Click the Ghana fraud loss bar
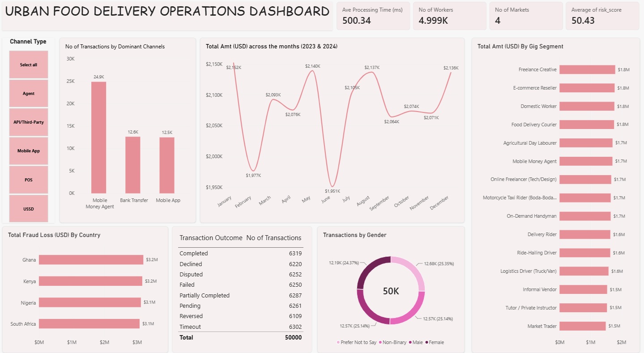 [x=91, y=260]
